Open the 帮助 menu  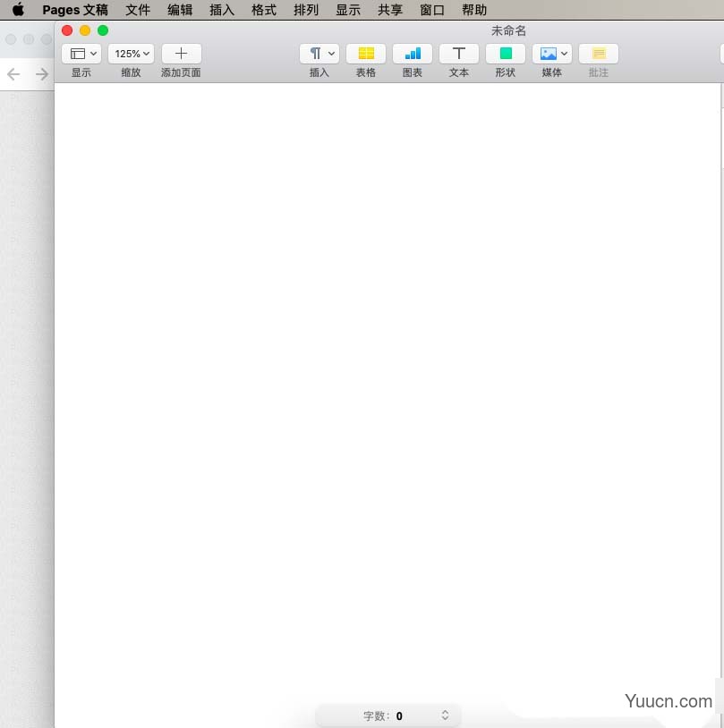click(x=474, y=10)
